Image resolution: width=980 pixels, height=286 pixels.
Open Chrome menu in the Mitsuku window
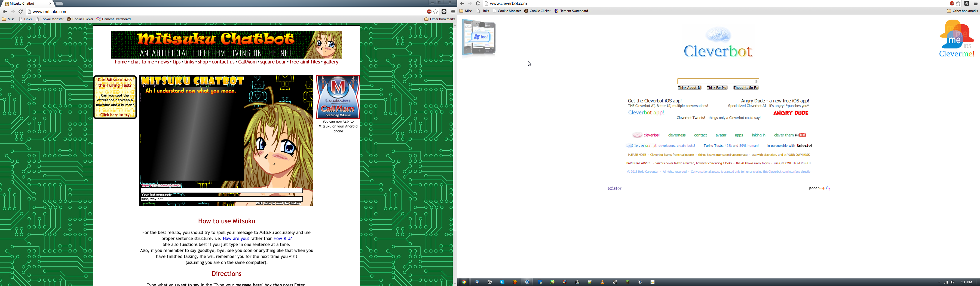(453, 12)
